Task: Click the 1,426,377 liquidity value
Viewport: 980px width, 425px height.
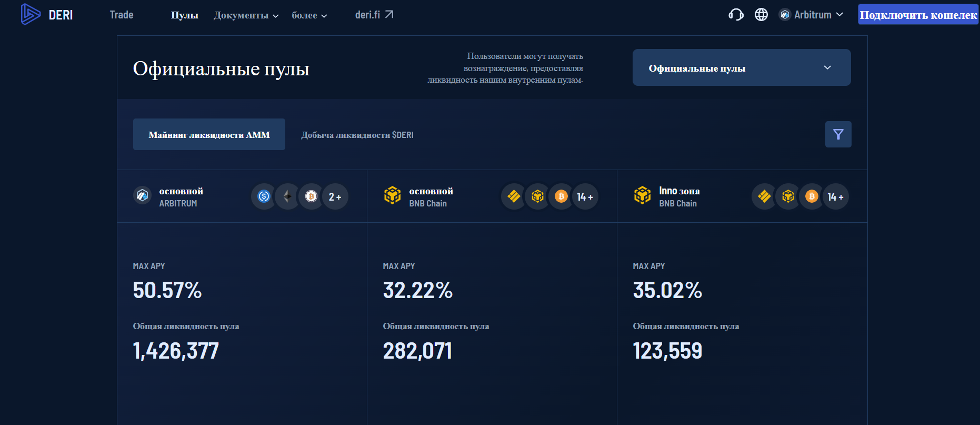Action: point(176,351)
